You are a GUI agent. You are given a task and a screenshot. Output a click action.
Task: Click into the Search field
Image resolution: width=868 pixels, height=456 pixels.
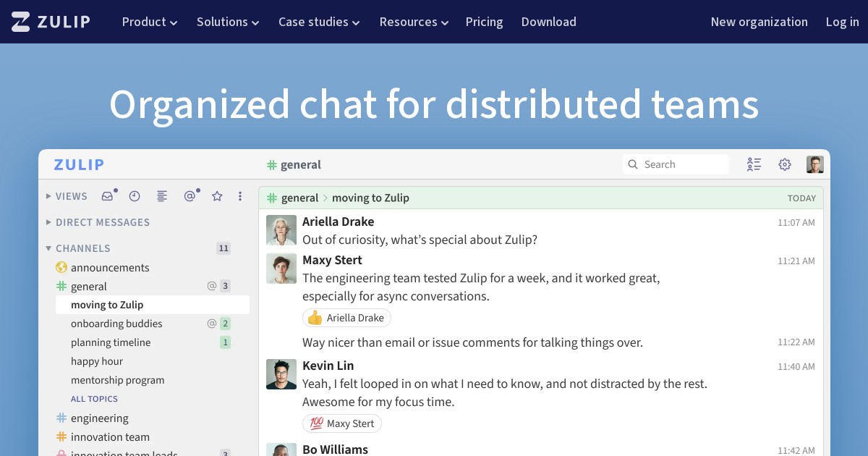[x=676, y=164]
